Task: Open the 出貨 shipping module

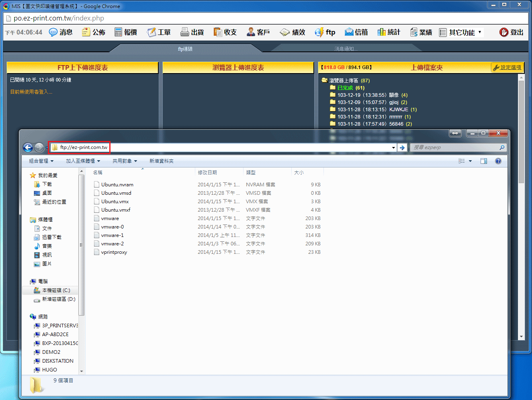Action: pos(192,32)
